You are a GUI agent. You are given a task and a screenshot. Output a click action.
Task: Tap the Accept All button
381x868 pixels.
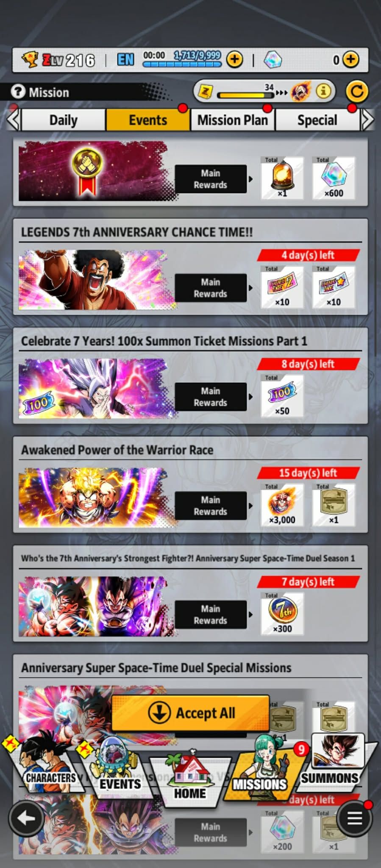[x=190, y=713]
